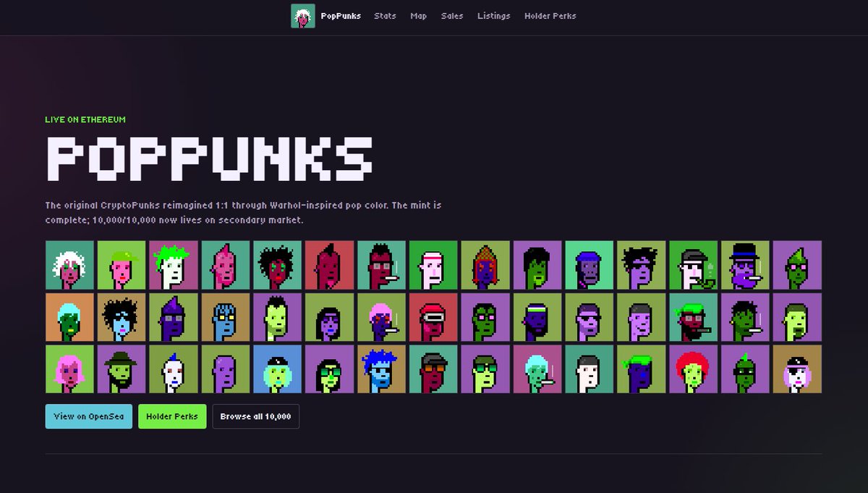The width and height of the screenshot is (868, 493).
Task: Open purple mohawk punk wearing grey glasses
Action: (174, 317)
